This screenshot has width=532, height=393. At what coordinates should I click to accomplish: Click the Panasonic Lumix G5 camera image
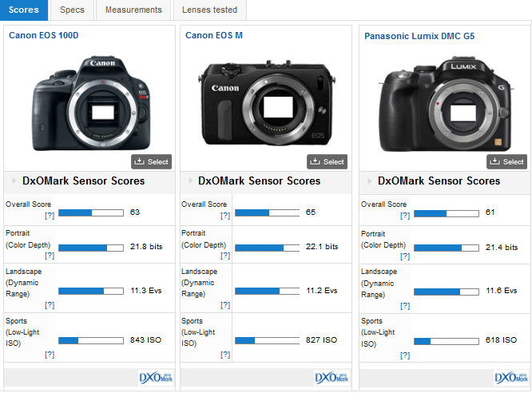pos(445,104)
